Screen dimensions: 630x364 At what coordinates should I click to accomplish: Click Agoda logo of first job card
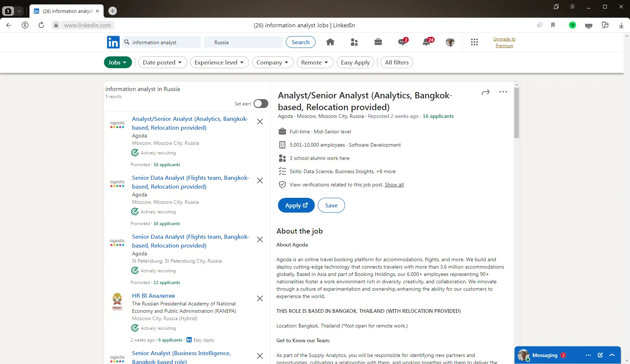coord(117,125)
